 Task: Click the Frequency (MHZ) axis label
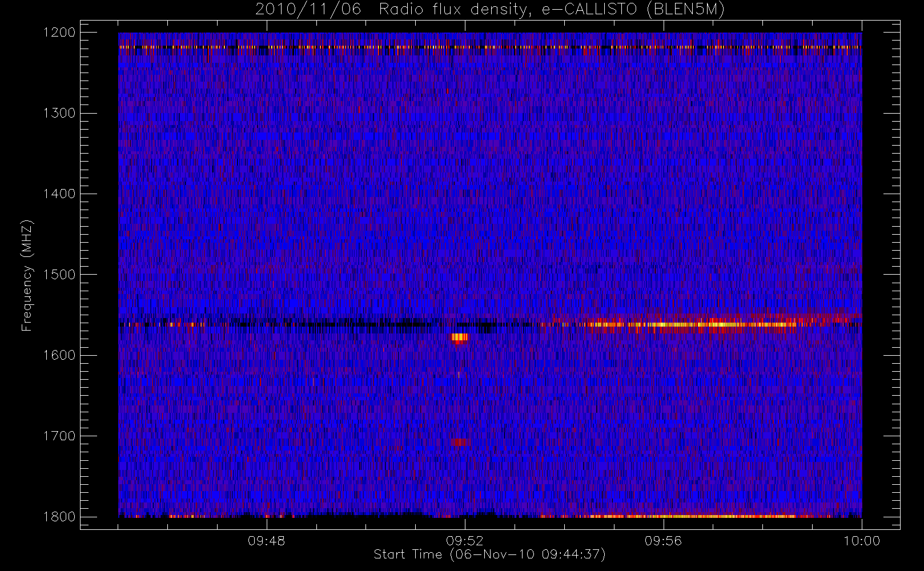(x=27, y=275)
